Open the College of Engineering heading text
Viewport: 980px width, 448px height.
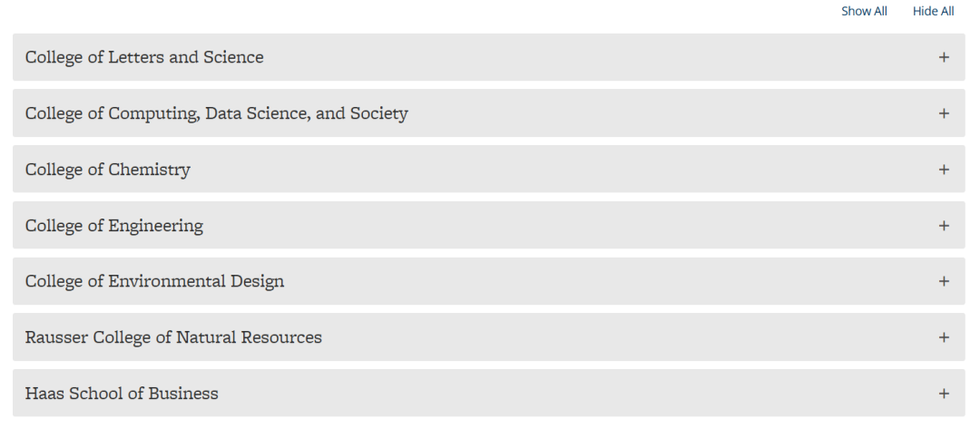113,226
